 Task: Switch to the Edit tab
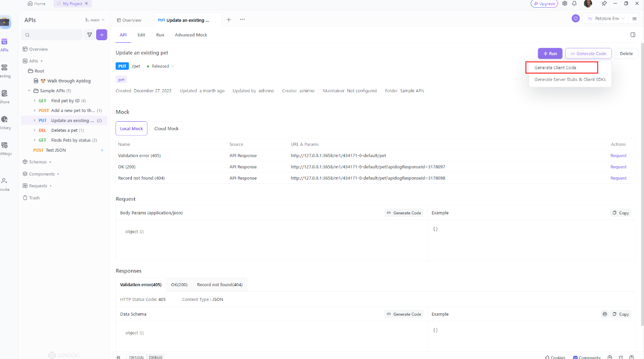point(141,35)
